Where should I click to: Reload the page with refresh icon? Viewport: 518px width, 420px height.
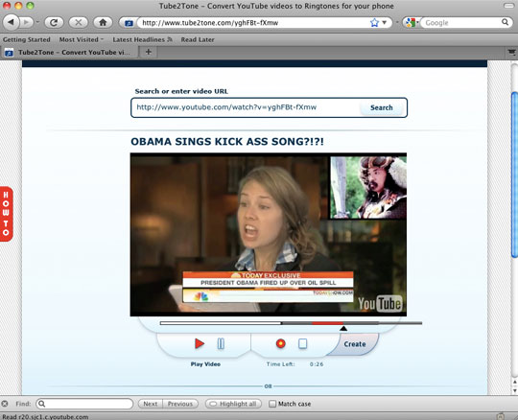point(54,22)
